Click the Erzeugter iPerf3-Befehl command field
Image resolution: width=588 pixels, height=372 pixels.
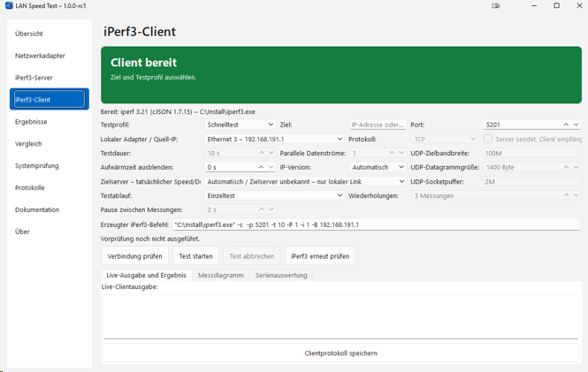pyautogui.click(x=377, y=224)
